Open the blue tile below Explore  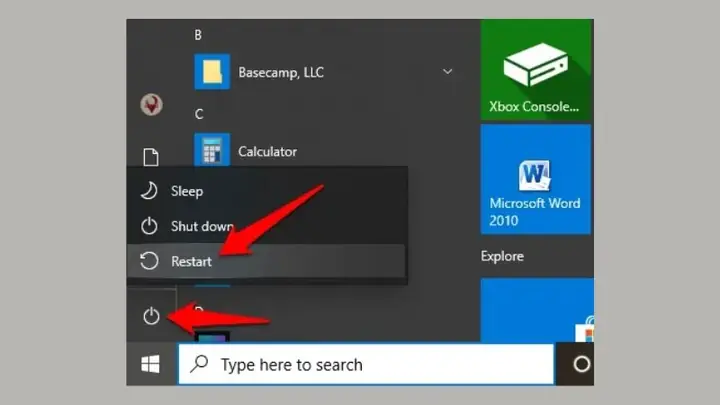[537, 310]
